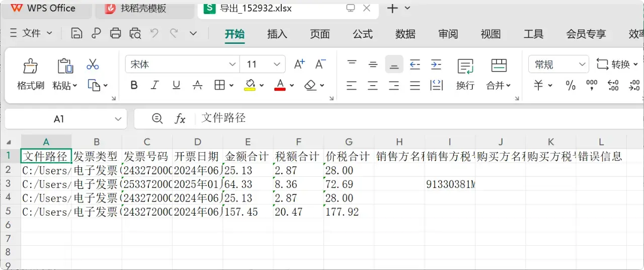This screenshot has width=644, height=270.
Task: Apply thousands separator 000 format
Action: click(592, 85)
